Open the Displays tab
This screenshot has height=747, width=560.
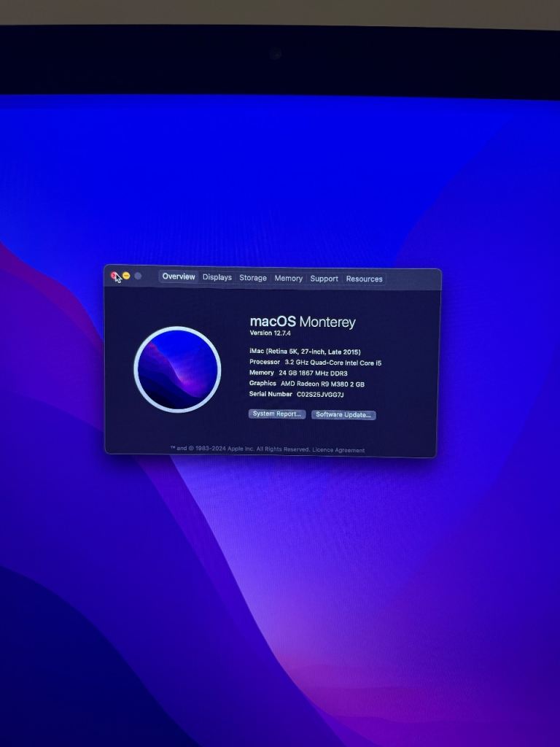click(217, 278)
